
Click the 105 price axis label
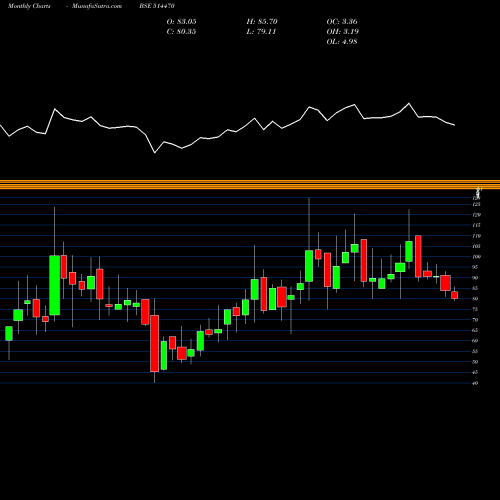click(x=476, y=246)
